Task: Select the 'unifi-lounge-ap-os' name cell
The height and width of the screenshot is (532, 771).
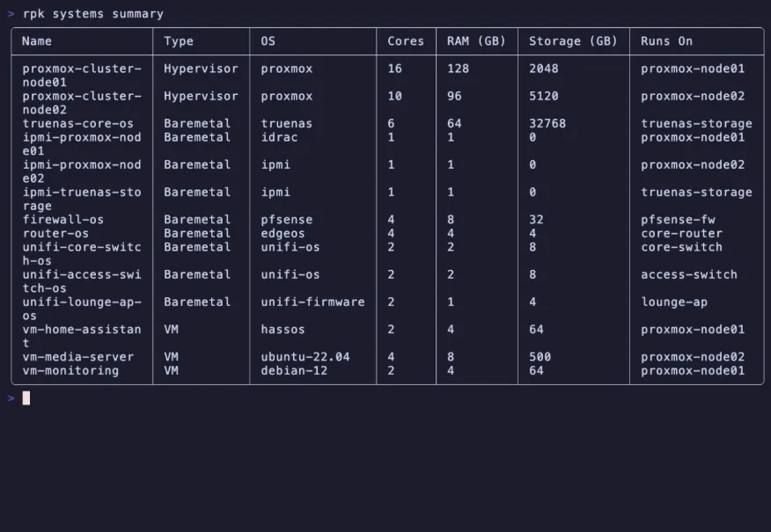Action: (82, 309)
